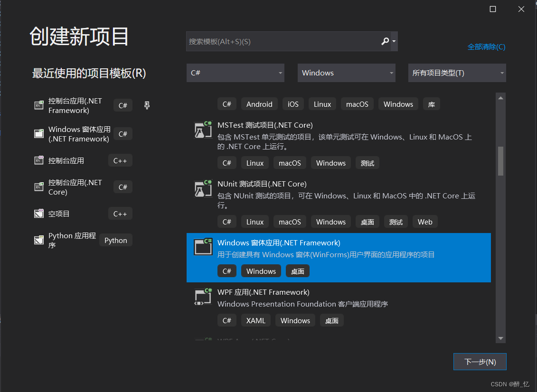Click the 控制台应用(.NET Core) icon

click(38, 187)
